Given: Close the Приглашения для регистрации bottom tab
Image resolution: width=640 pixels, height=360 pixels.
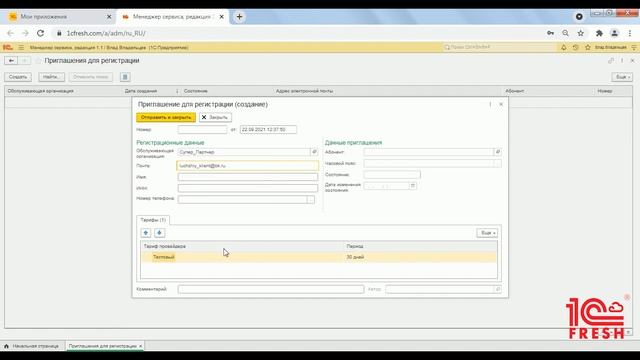Looking at the screenshot, I should click(141, 346).
